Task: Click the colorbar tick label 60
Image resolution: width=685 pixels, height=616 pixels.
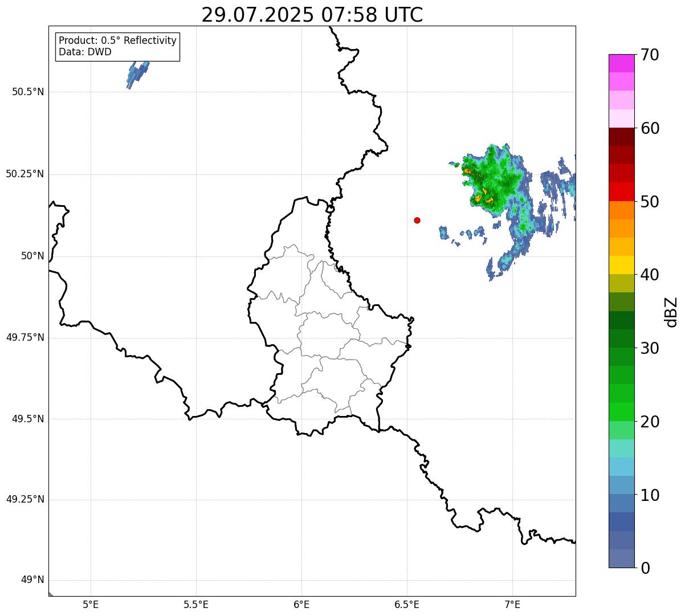Action: [x=650, y=128]
